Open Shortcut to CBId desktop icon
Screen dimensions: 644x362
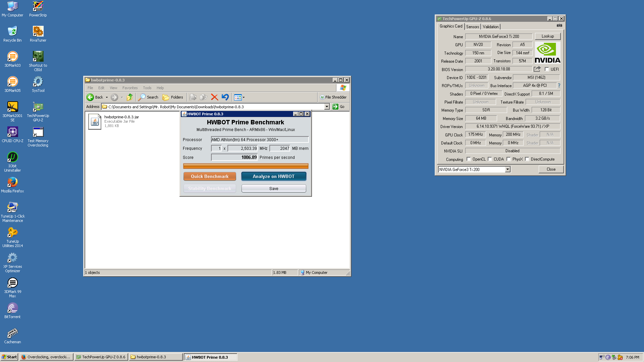click(x=38, y=61)
